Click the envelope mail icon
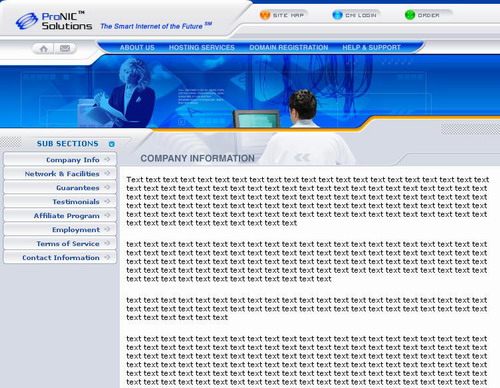This screenshot has height=388, width=500. click(65, 49)
